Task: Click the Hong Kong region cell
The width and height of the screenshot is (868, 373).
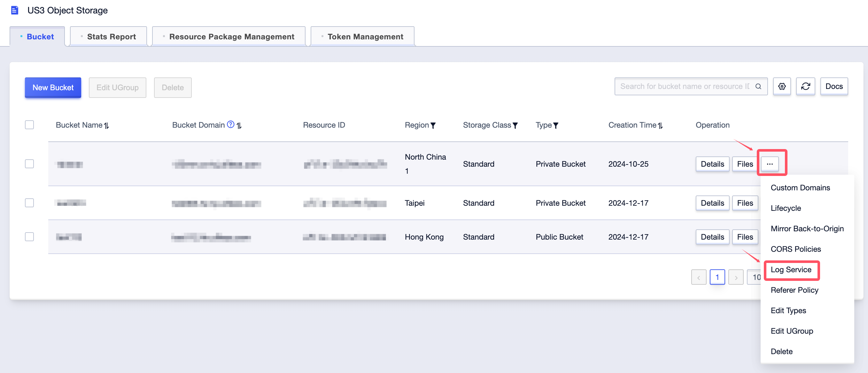Action: point(424,237)
